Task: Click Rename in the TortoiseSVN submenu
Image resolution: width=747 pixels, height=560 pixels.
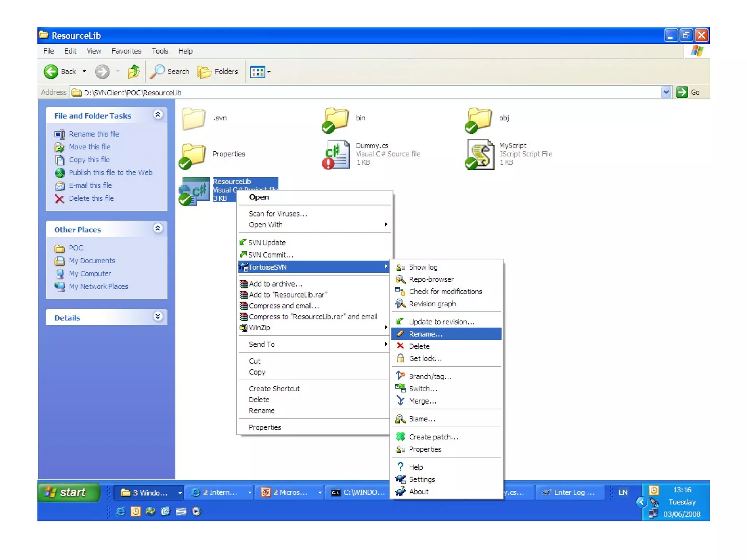Action: pos(425,334)
